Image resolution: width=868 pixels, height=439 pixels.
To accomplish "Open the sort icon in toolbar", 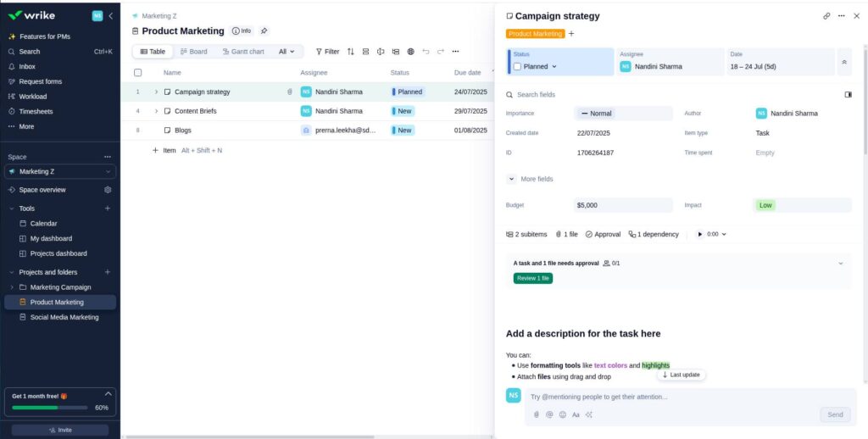I will click(x=350, y=52).
